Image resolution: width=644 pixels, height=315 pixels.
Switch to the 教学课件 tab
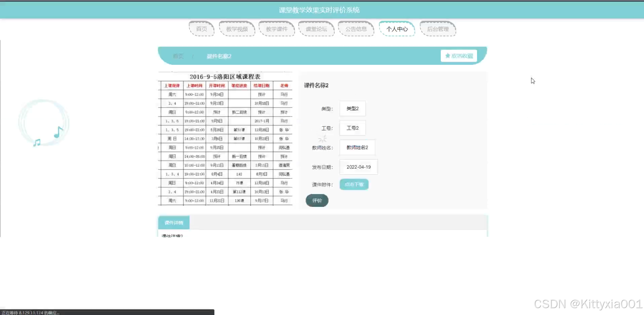(x=277, y=29)
